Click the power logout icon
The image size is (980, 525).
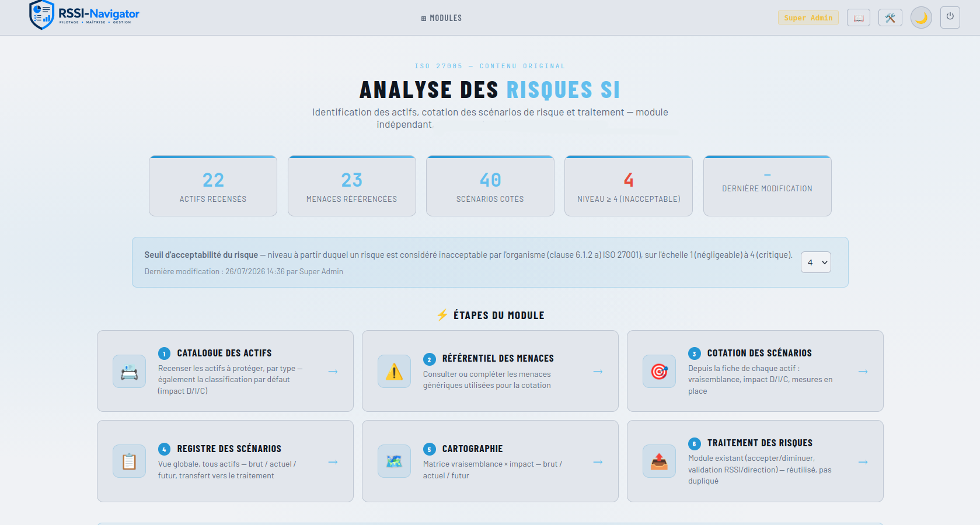[950, 17]
